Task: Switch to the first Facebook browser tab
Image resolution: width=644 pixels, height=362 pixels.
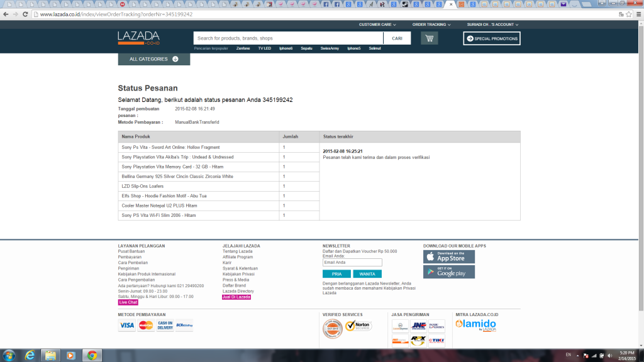Action: [x=326, y=4]
